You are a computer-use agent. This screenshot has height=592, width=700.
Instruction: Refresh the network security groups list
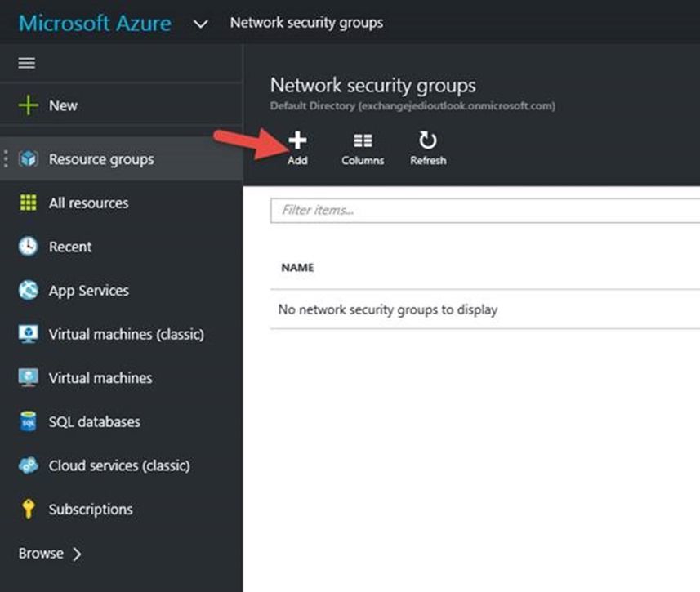tap(428, 141)
